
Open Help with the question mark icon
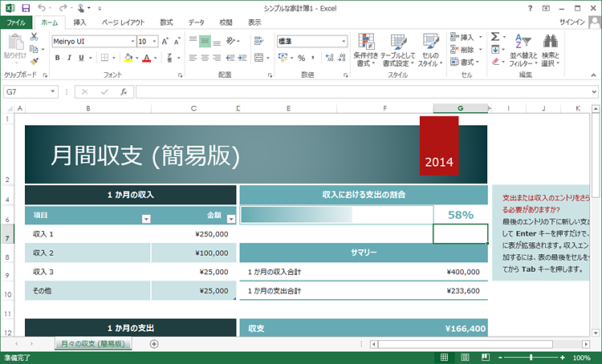click(x=531, y=8)
